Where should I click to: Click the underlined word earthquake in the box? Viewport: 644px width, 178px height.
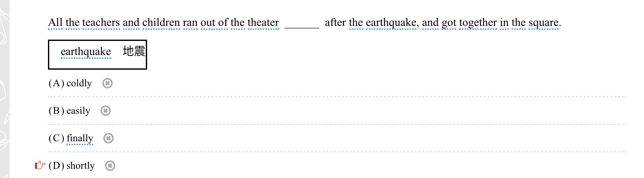[x=86, y=51]
